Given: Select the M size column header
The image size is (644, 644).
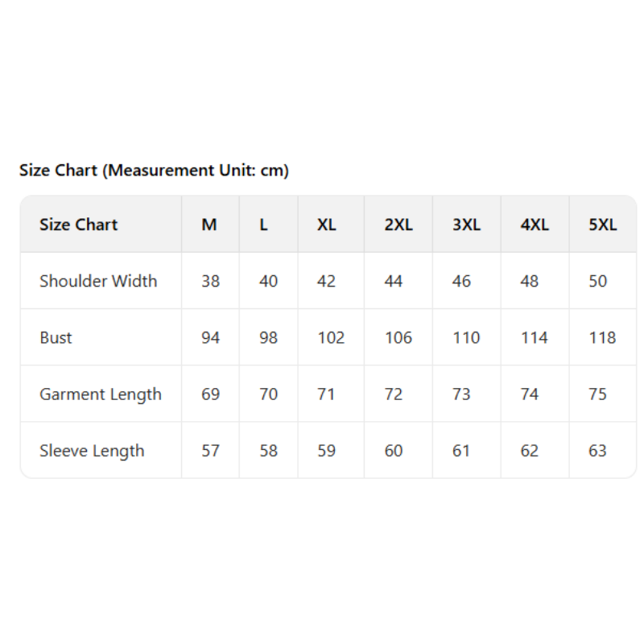Looking at the screenshot, I should [209, 225].
